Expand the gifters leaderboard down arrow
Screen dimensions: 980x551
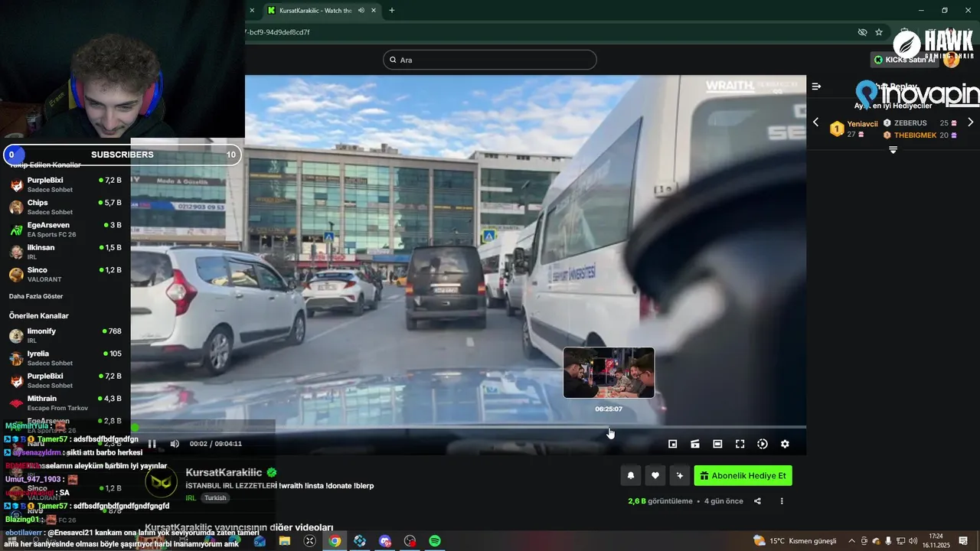(x=893, y=150)
